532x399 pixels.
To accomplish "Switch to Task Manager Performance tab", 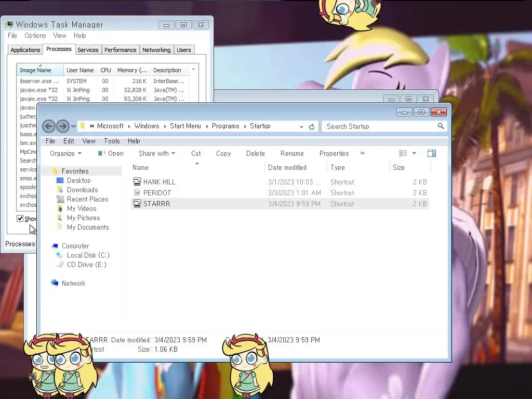I will 120,50.
